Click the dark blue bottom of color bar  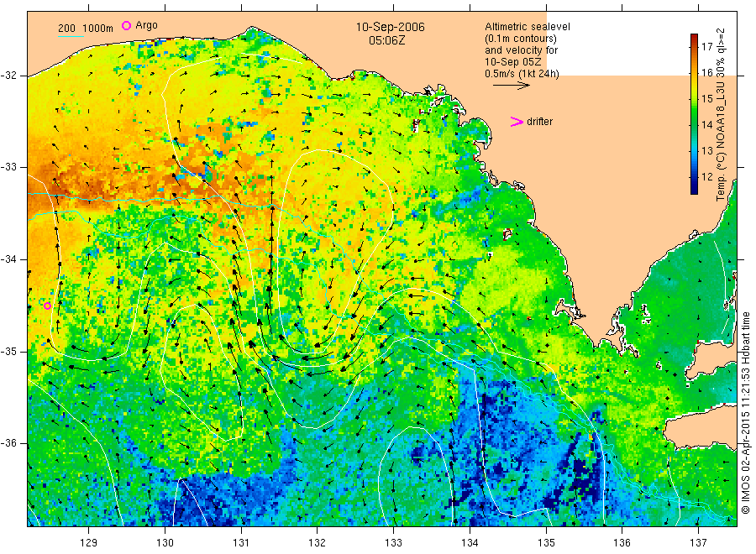tap(694, 190)
